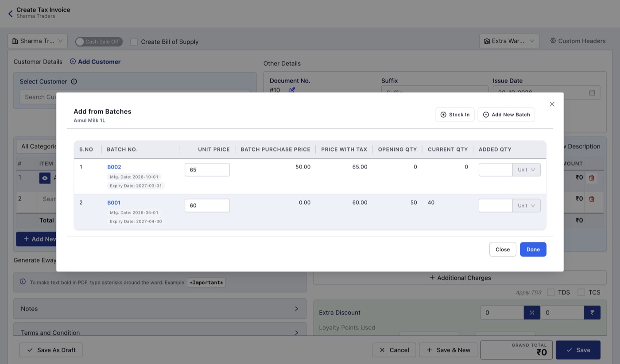Click the Extra Discount rupee amount field
This screenshot has width=620, height=364.
pos(562,313)
